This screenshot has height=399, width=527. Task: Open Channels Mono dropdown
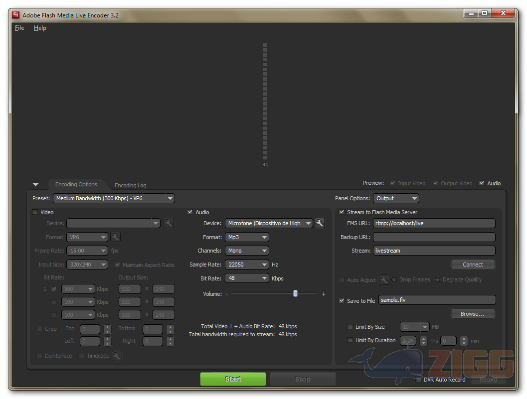(247, 251)
